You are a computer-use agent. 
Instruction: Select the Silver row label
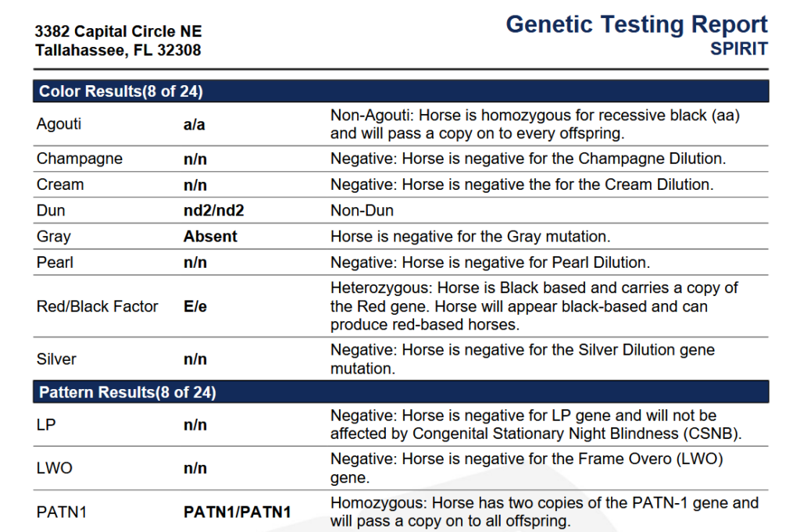(x=56, y=359)
